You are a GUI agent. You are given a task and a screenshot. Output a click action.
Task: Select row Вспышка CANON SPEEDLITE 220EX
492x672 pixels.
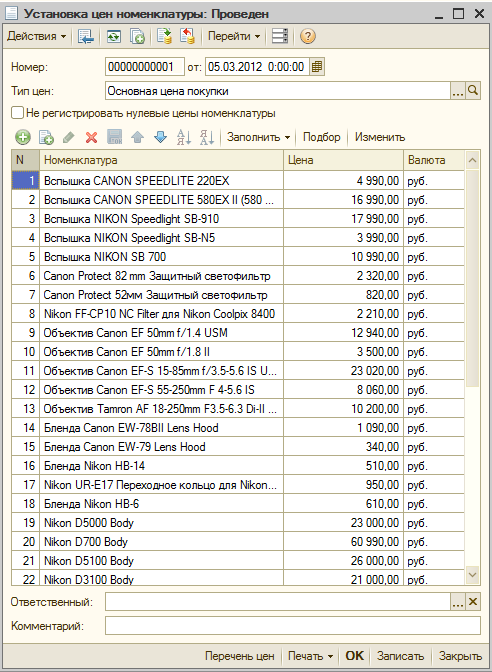(x=238, y=180)
